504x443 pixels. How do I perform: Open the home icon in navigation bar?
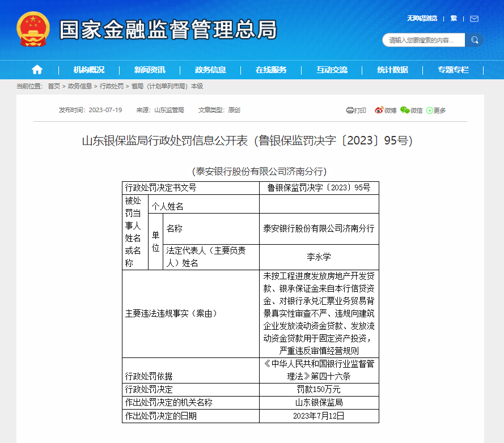click(x=37, y=69)
